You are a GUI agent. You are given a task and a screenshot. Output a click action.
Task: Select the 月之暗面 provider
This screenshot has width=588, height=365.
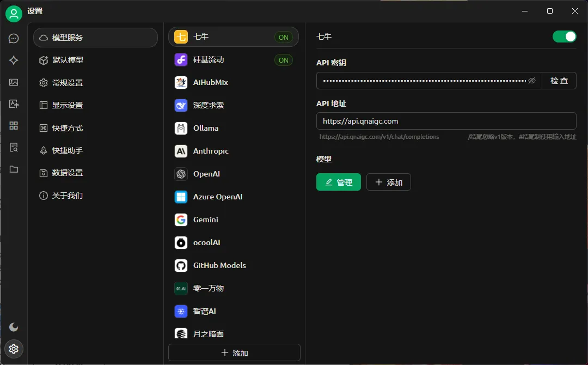tap(234, 333)
